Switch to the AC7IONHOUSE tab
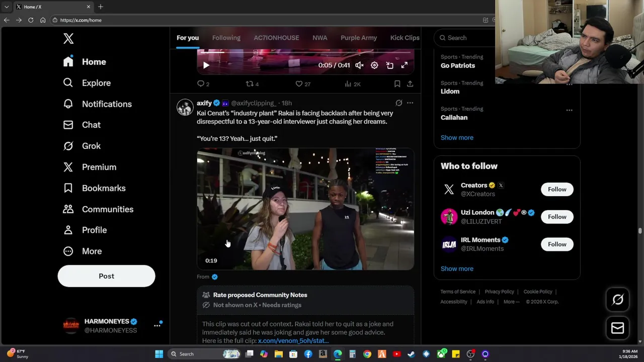This screenshot has width=644, height=362. [276, 38]
